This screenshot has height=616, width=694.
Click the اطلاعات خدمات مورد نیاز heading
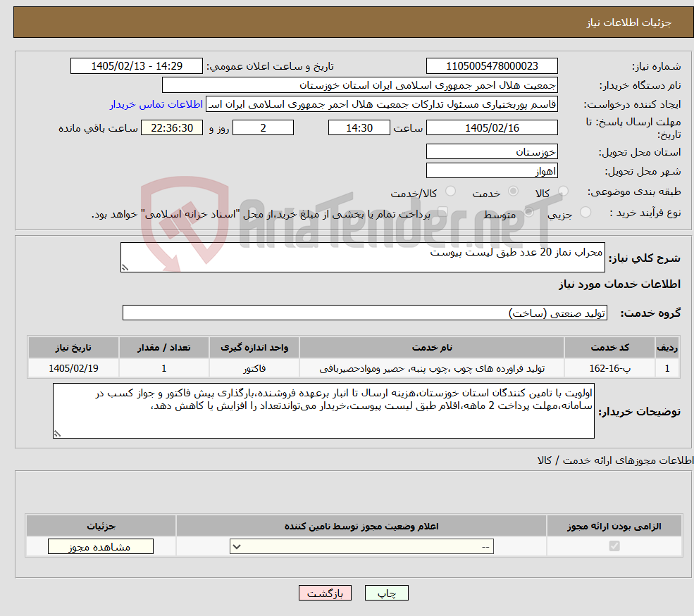(x=619, y=284)
